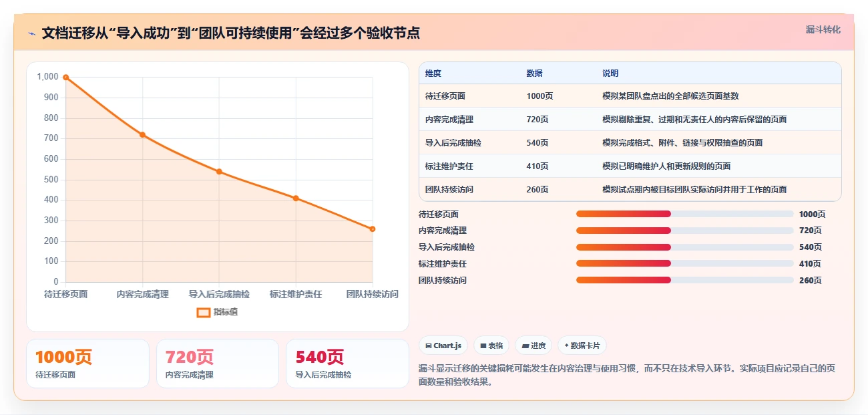Click description starting 模拟剔除重复、过期
This screenshot has width=868, height=415.
pos(694,120)
